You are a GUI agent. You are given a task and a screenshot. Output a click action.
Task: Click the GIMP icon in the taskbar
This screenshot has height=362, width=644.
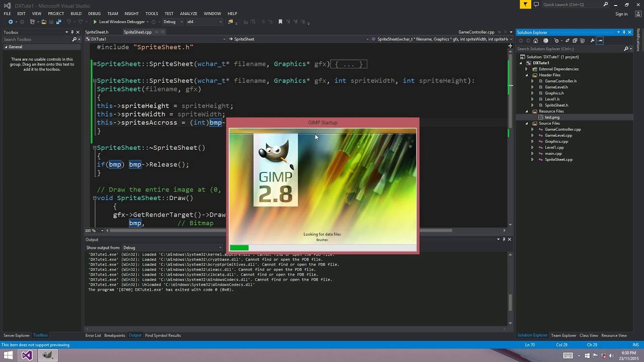(47, 355)
